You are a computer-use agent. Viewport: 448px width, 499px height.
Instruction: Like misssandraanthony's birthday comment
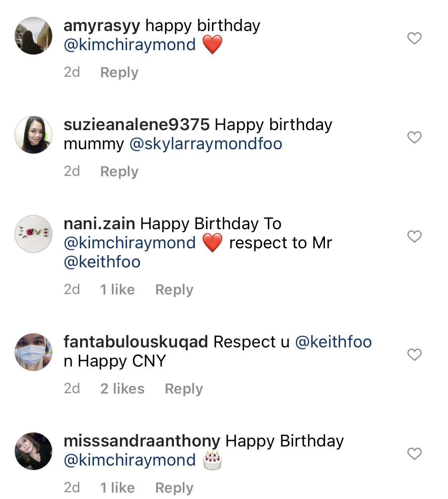click(x=414, y=454)
